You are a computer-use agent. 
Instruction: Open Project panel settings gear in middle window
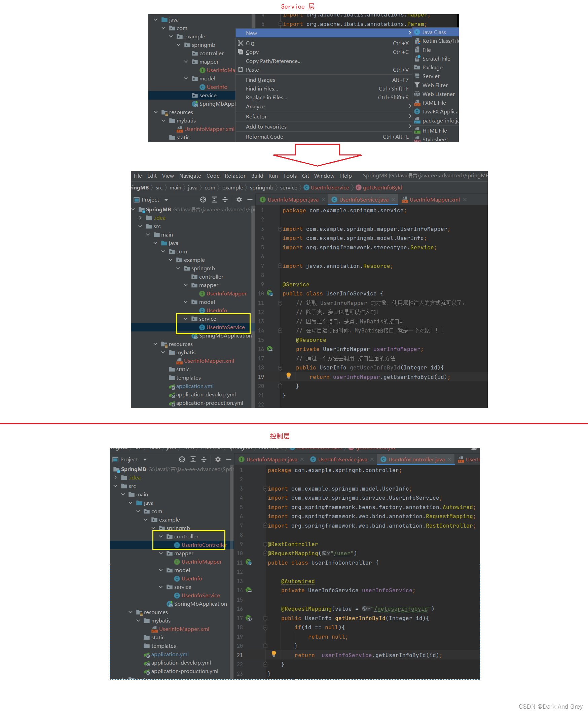click(239, 200)
